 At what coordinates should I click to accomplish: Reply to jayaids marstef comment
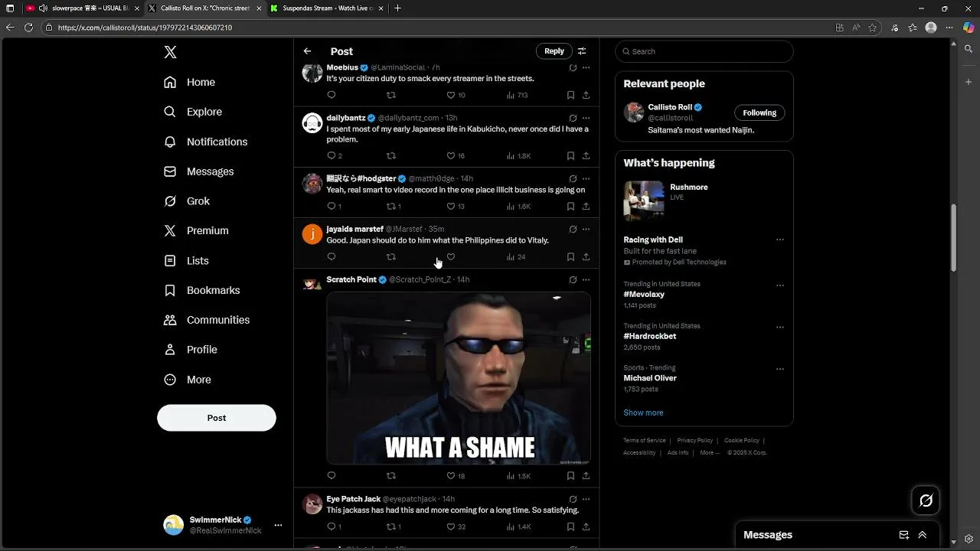tap(332, 256)
